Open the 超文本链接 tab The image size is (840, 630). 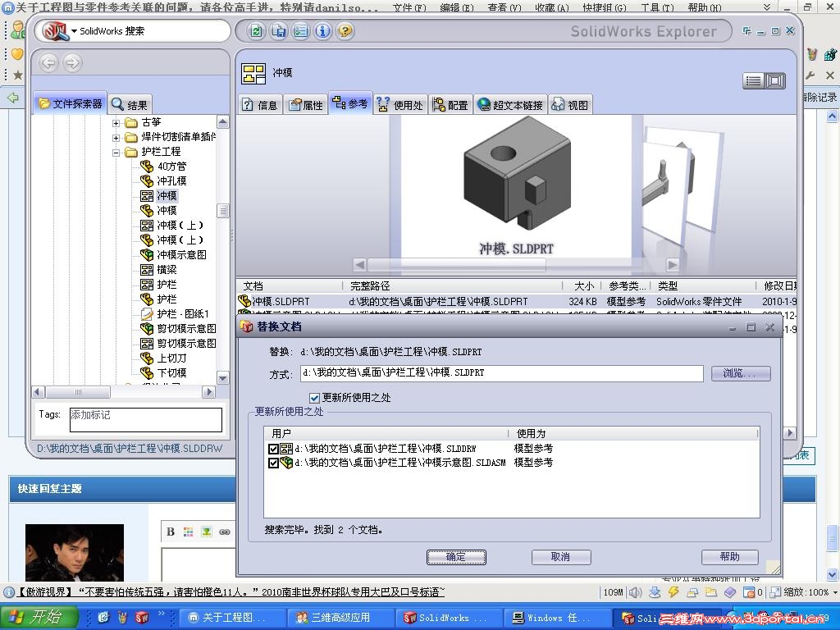510,105
